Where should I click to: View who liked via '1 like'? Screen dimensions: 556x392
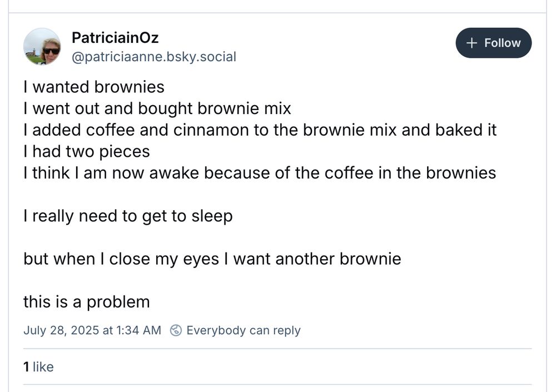pyautogui.click(x=38, y=367)
